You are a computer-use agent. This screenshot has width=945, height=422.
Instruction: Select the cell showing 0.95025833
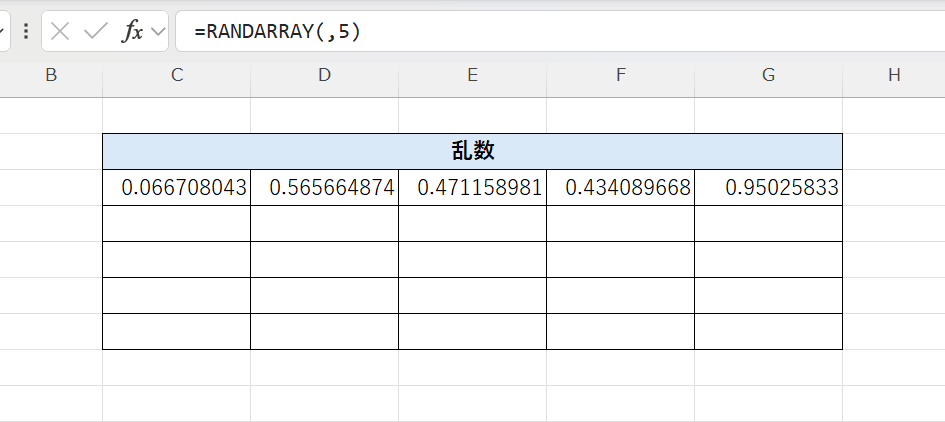768,187
